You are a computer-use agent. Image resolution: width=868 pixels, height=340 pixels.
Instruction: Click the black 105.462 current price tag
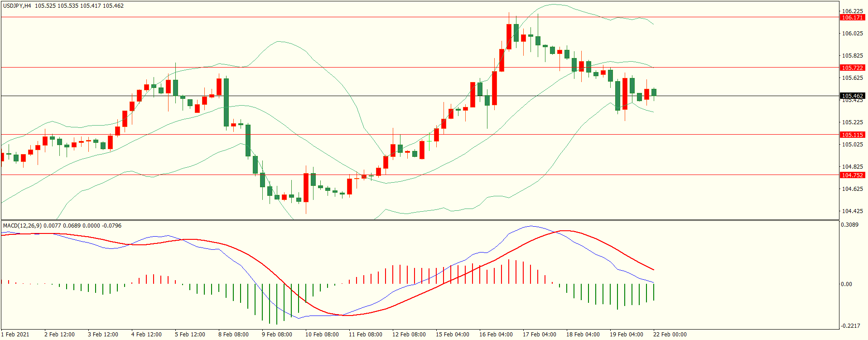[x=852, y=96]
